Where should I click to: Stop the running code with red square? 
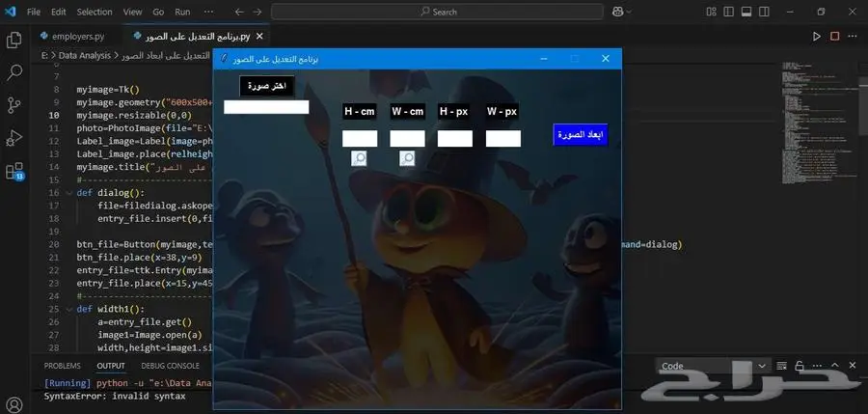pyautogui.click(x=834, y=37)
